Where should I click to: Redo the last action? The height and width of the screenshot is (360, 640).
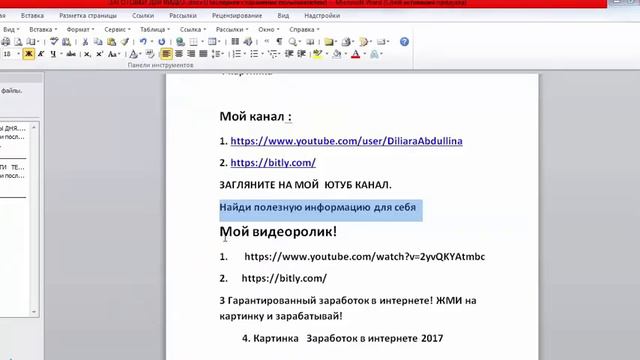coord(162,42)
